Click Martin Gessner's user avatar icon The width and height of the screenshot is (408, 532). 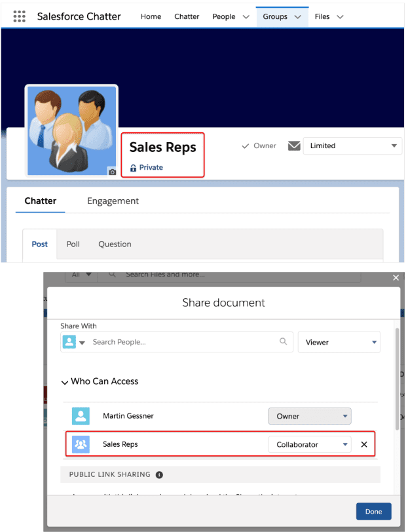(81, 416)
